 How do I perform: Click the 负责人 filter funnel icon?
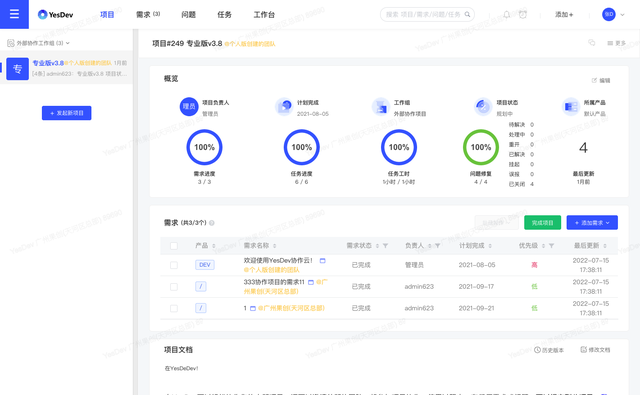(438, 246)
